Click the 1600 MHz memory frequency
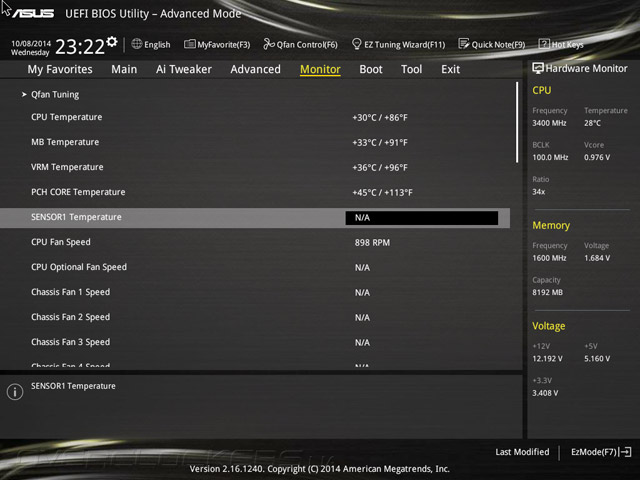The width and height of the screenshot is (640, 480). [x=549, y=258]
